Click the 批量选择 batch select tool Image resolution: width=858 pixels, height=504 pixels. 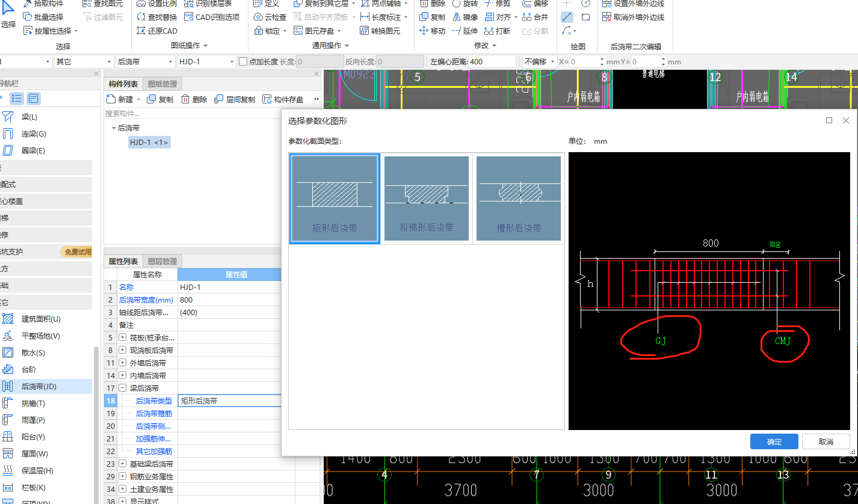43,17
